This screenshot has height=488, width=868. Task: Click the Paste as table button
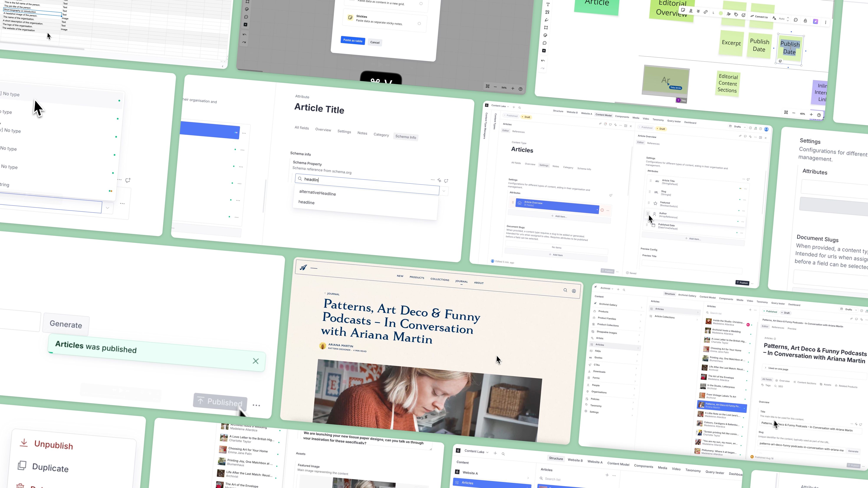[x=353, y=40]
